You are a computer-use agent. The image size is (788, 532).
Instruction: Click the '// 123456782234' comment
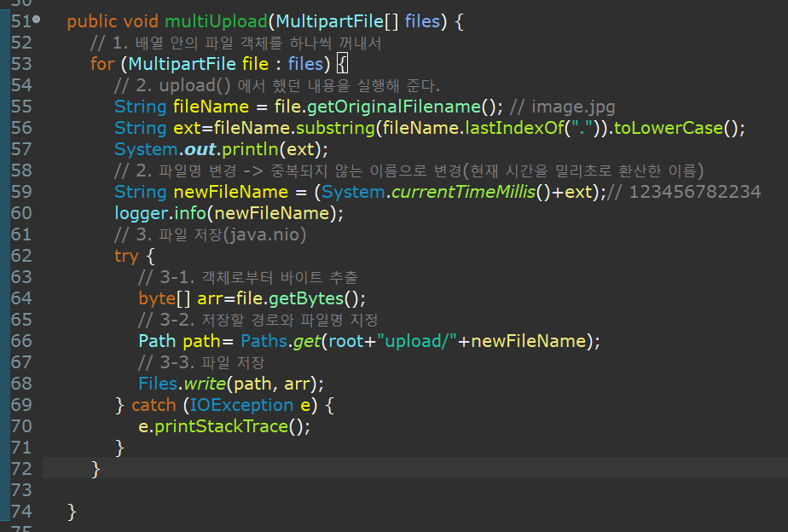[x=684, y=192]
